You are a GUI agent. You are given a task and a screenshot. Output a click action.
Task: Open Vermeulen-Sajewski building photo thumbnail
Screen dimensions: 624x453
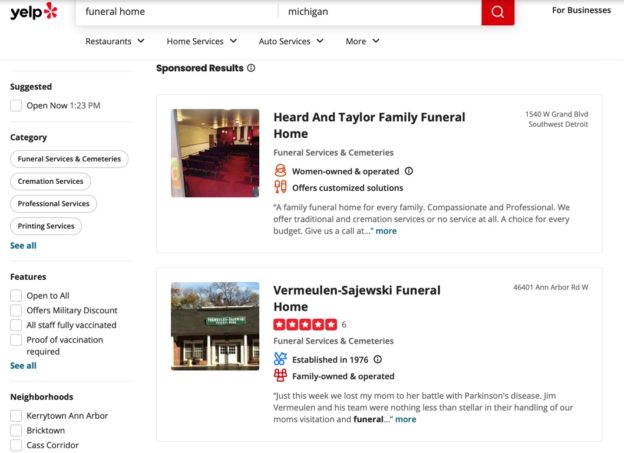tap(215, 326)
